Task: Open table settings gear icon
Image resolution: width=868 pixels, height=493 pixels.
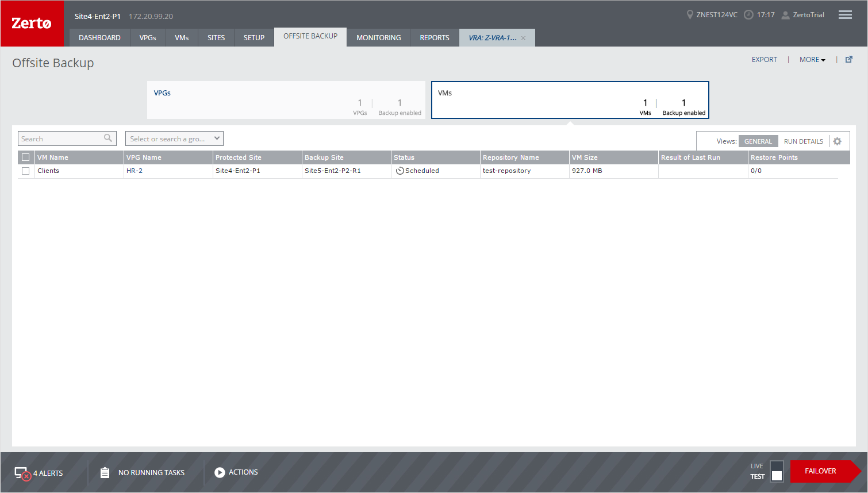Action: coord(838,141)
